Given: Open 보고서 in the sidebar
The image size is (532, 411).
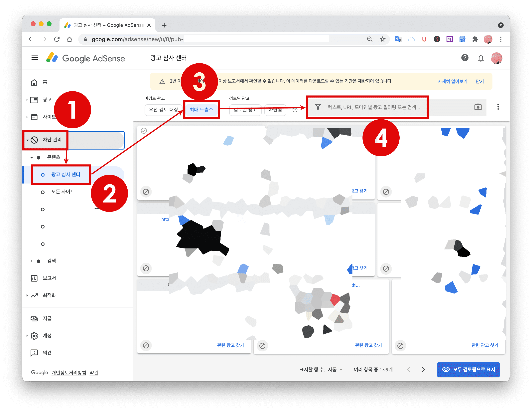Looking at the screenshot, I should pyautogui.click(x=49, y=278).
